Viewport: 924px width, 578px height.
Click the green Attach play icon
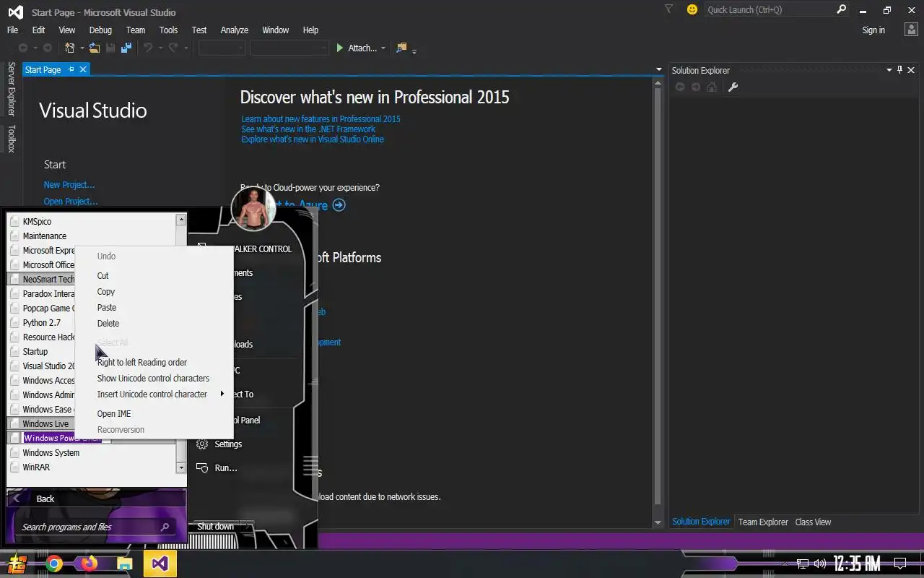click(x=340, y=48)
